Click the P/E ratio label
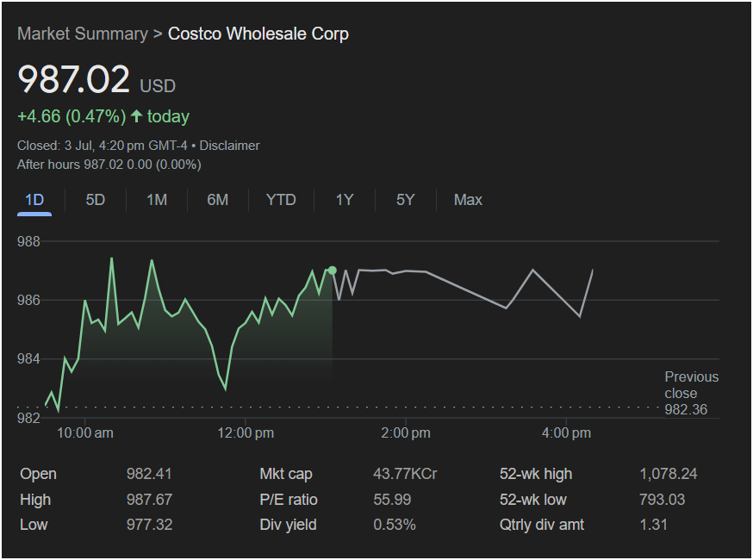This screenshot has width=753, height=560. pyautogui.click(x=288, y=500)
